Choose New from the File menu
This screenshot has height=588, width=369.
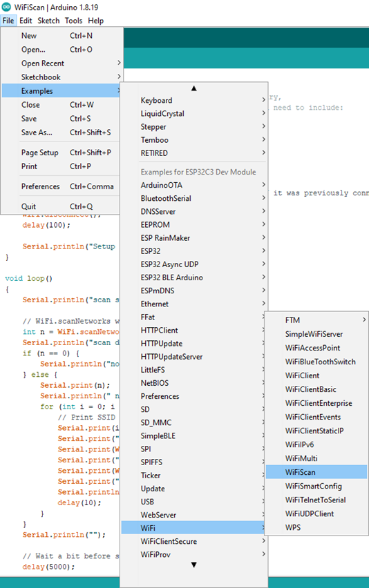[x=61, y=36]
